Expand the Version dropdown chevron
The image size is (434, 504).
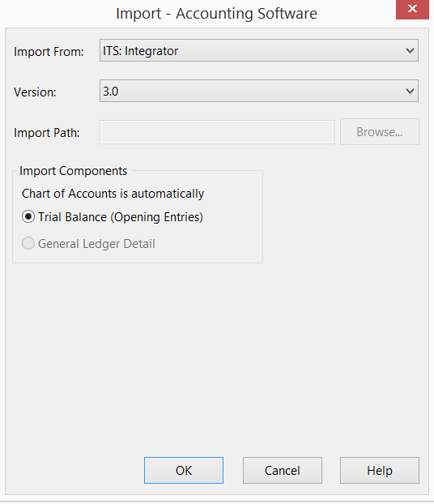point(410,92)
